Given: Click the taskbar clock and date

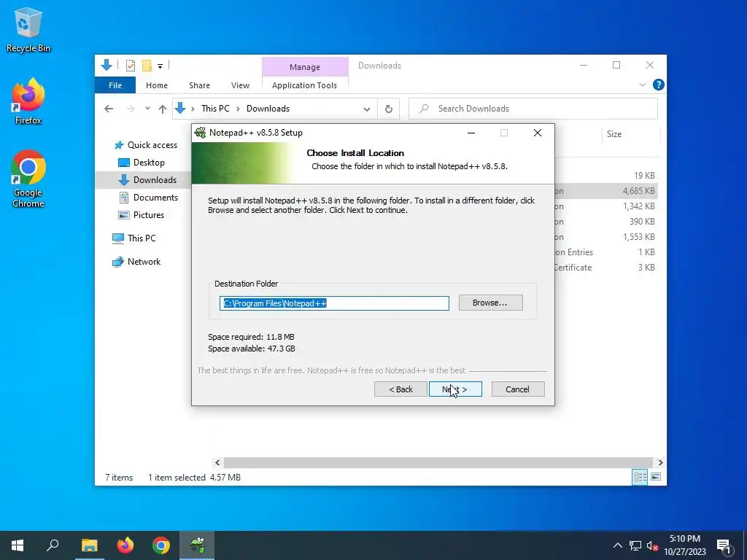Looking at the screenshot, I should 685,545.
